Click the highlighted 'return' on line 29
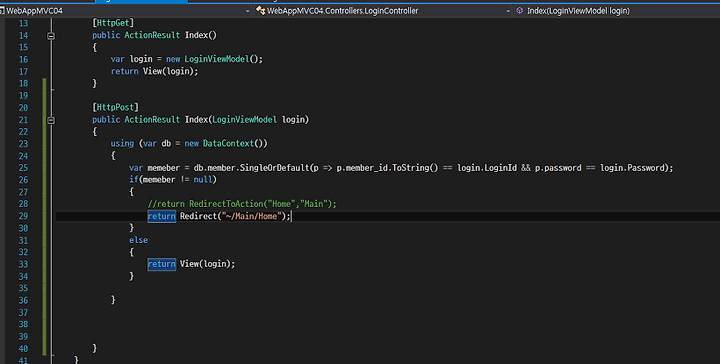This screenshot has width=720, height=364. click(x=162, y=216)
